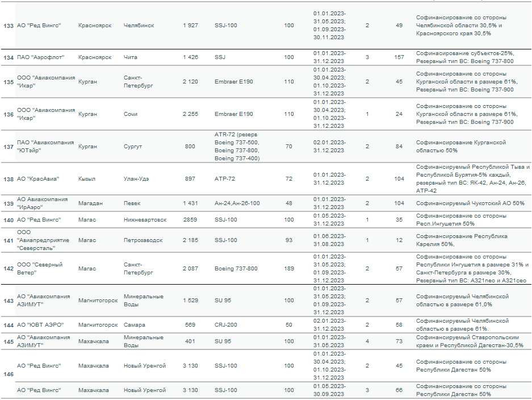Click Boeing 737-800 in the aircraft column
This screenshot has height=400, width=532.
236,269
